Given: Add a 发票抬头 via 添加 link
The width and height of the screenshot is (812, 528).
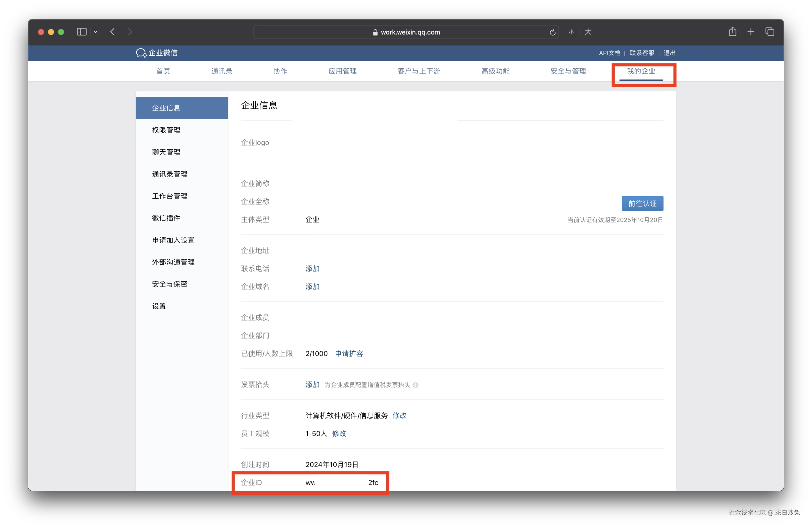Looking at the screenshot, I should pyautogui.click(x=312, y=385).
